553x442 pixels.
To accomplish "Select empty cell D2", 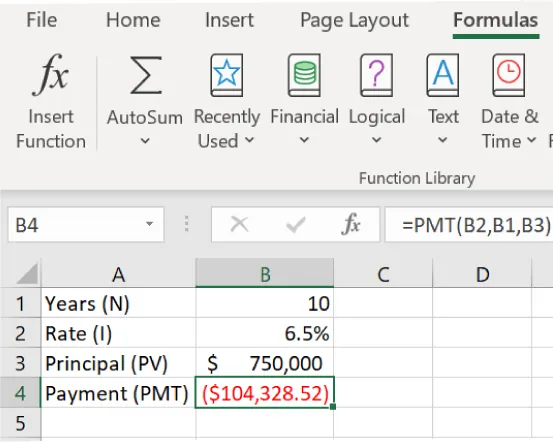I will point(482,333).
